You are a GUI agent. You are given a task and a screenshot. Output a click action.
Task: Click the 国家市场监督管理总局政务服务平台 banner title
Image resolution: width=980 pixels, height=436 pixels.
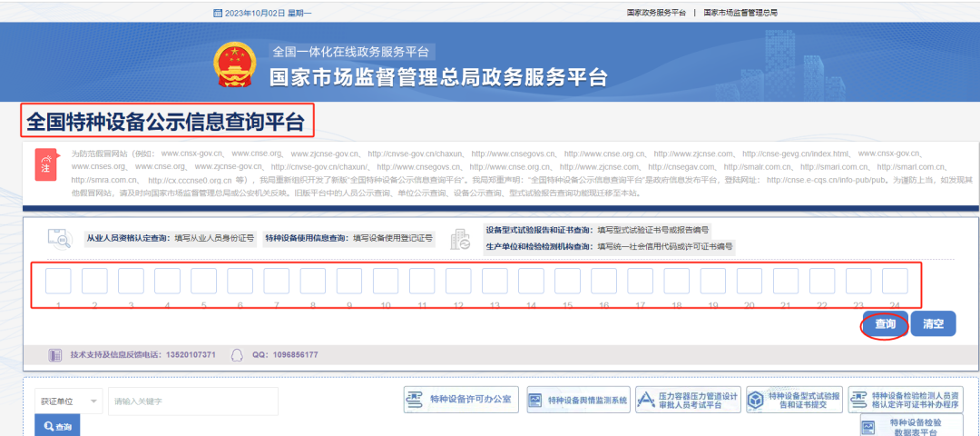(x=438, y=77)
